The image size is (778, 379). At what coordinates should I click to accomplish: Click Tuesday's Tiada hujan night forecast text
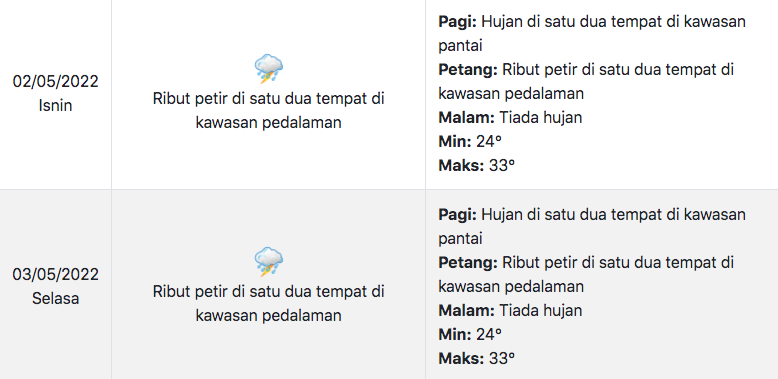540,311
